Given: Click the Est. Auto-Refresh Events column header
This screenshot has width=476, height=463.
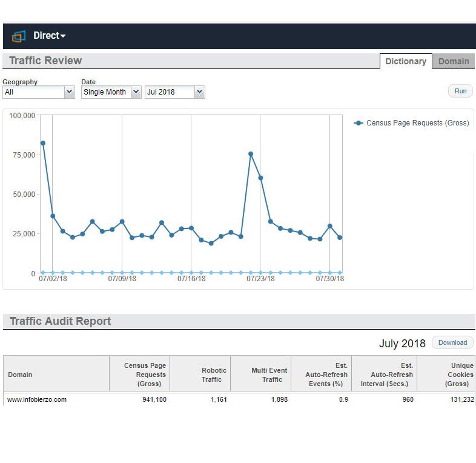Looking at the screenshot, I should 326,375.
